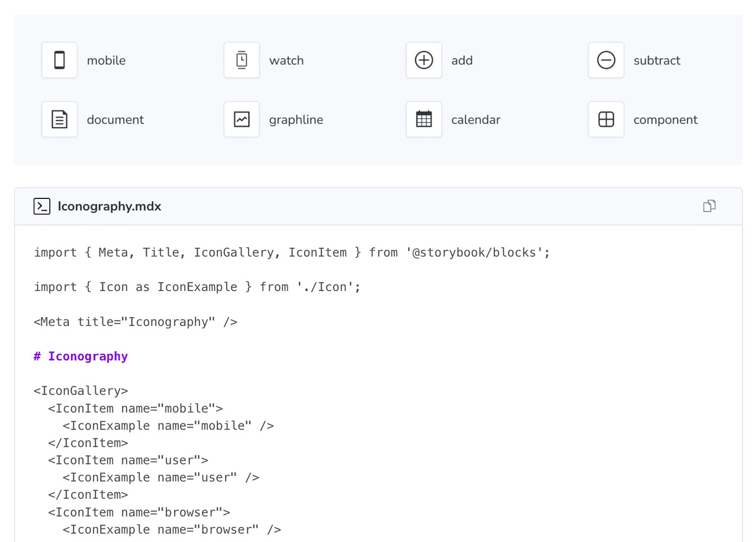Viewport: 756px width, 542px height.
Task: Click the opening <IconGallery> tag line
Action: tap(81, 391)
